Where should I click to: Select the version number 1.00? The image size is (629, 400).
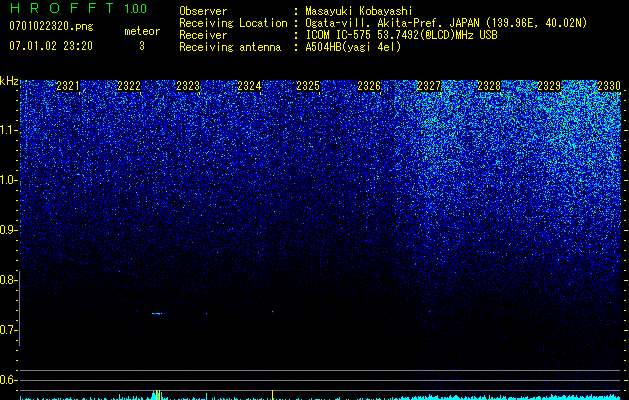tap(136, 8)
